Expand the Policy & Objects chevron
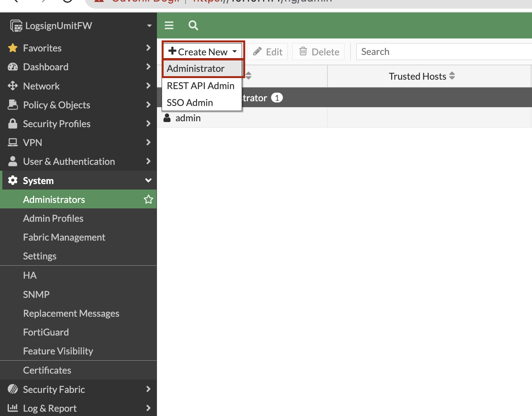The width and height of the screenshot is (532, 416). pos(148,104)
